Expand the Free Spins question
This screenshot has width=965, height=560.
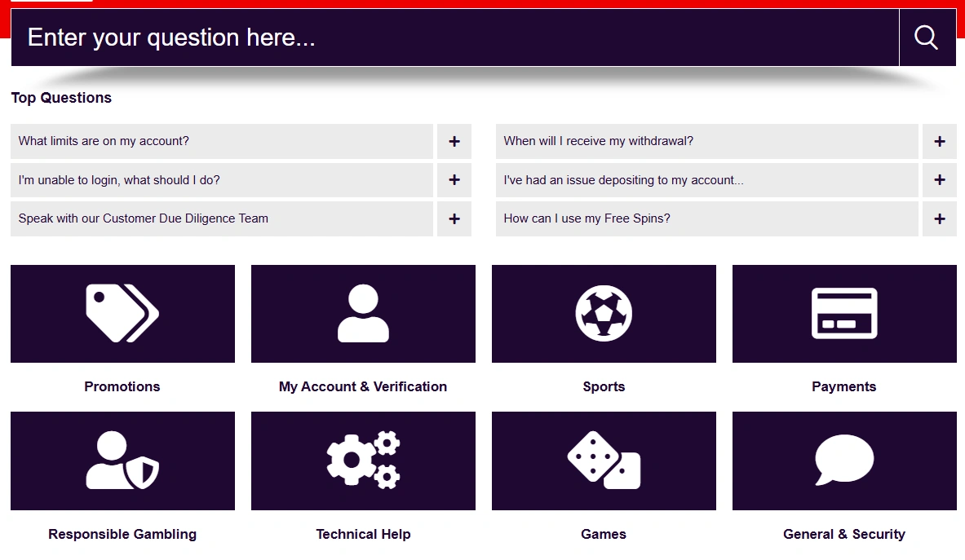coord(939,218)
